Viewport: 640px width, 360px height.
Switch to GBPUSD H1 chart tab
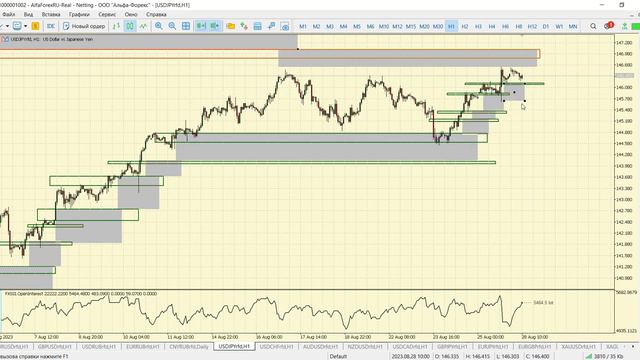click(54, 347)
